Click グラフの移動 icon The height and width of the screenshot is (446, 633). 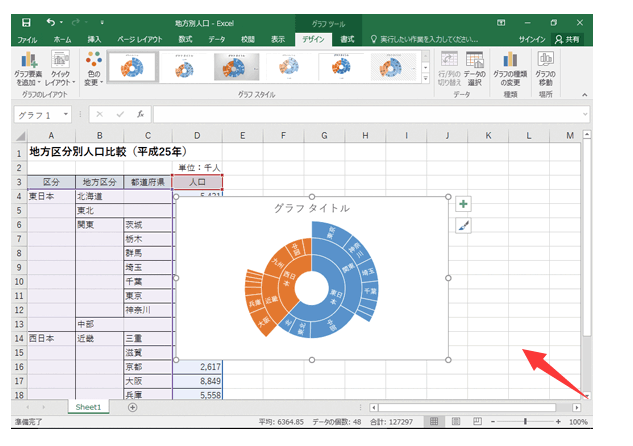pyautogui.click(x=545, y=69)
